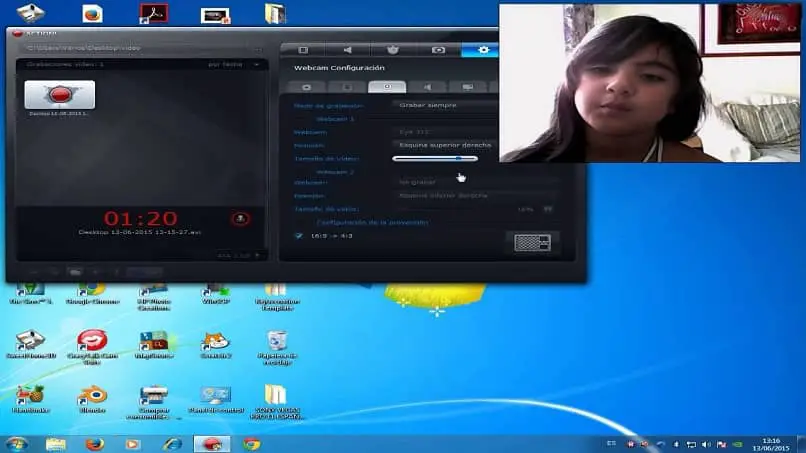Open the Graba siempre recording mode dropdown
Screen dimensions: 806x453
click(x=445, y=105)
